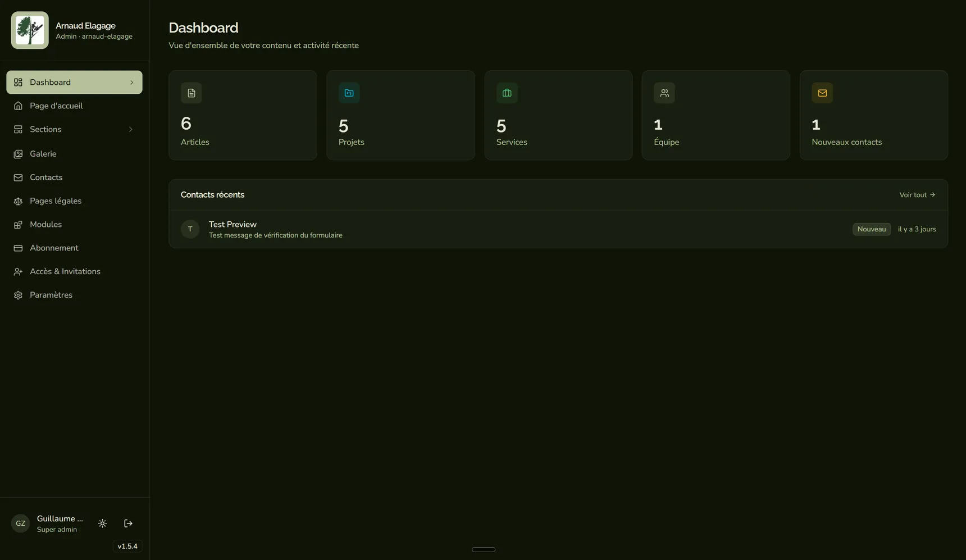The height and width of the screenshot is (560, 966).
Task: Open the Galerie page
Action: click(74, 154)
